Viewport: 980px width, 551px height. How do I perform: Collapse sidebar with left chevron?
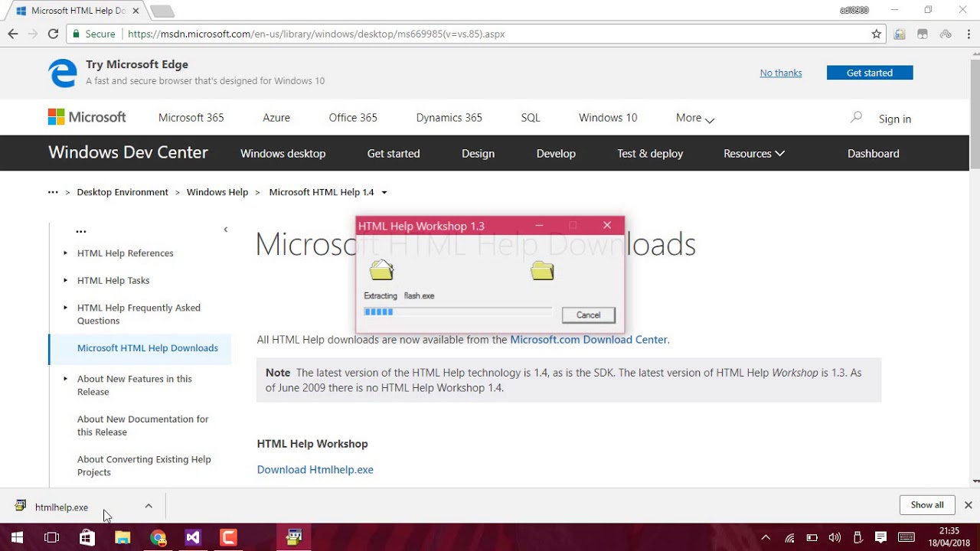click(x=225, y=230)
